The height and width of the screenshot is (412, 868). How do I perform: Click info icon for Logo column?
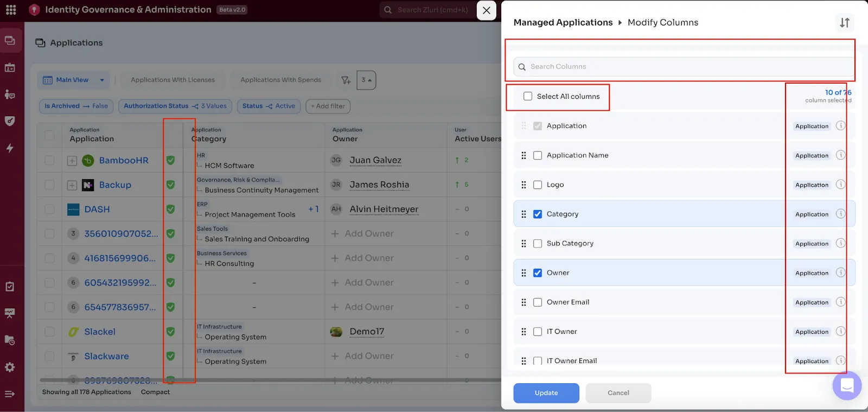(840, 185)
